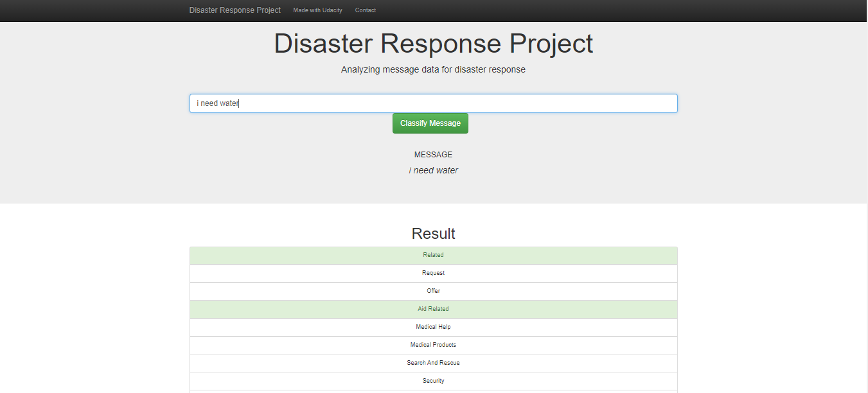868x393 pixels.
Task: Click the Result heading
Action: click(433, 234)
